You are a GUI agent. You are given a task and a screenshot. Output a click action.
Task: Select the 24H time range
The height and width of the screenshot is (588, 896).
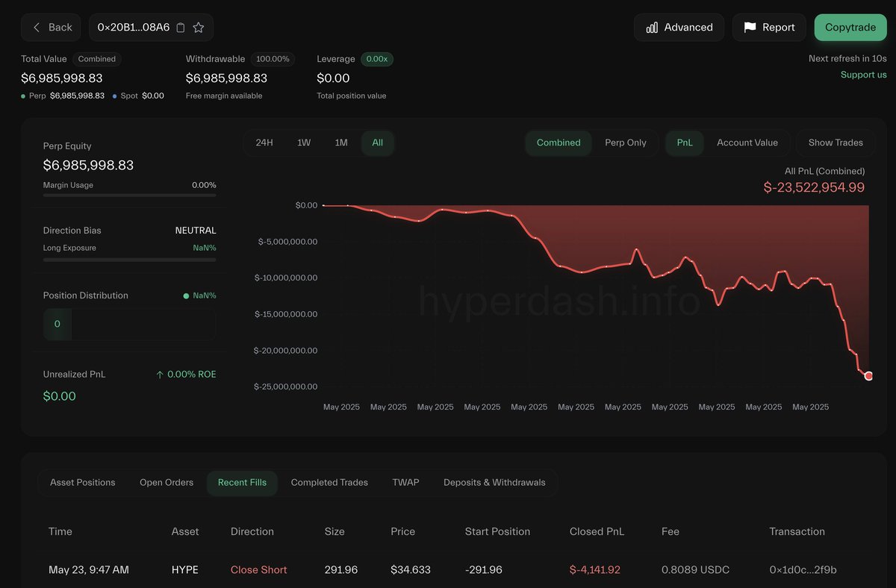[264, 143]
